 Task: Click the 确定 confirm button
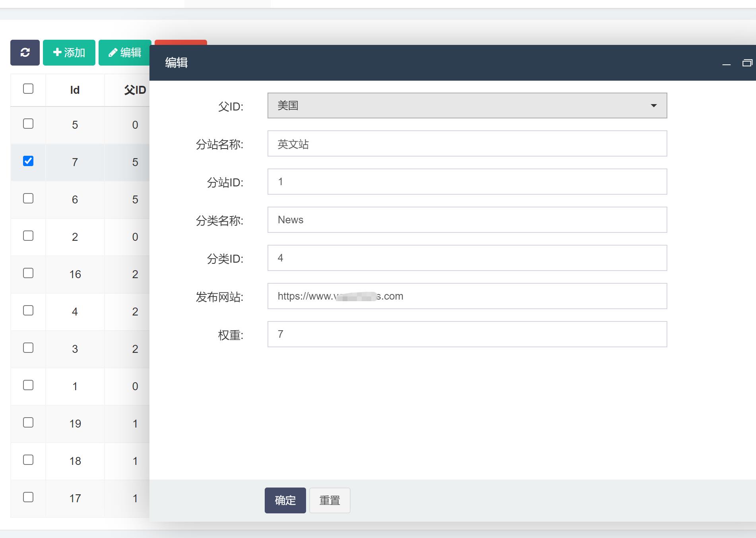285,500
